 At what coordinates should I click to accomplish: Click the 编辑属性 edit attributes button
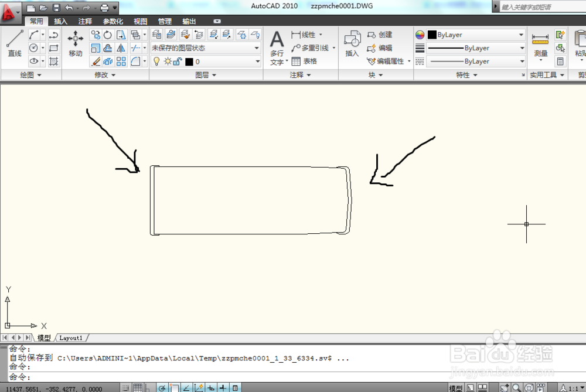click(386, 61)
